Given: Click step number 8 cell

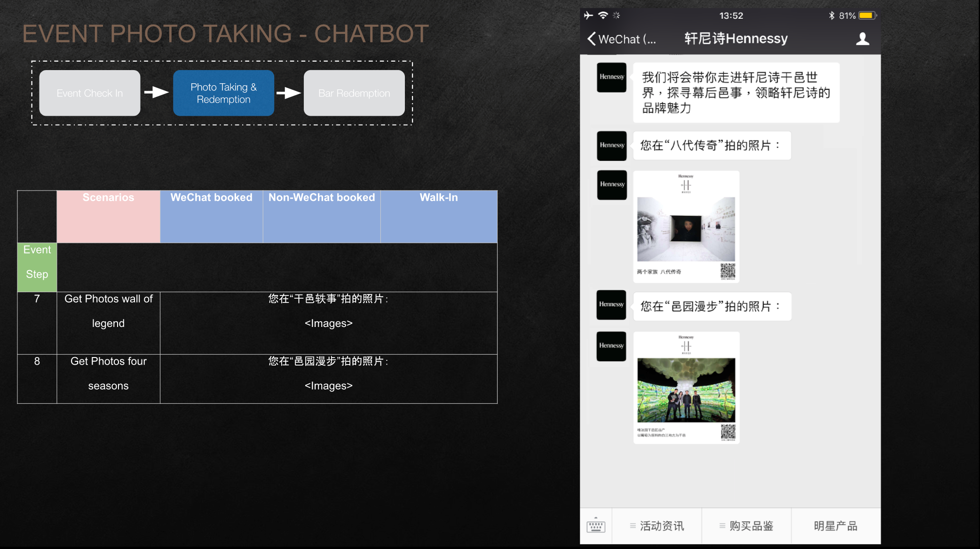Looking at the screenshot, I should tap(37, 379).
